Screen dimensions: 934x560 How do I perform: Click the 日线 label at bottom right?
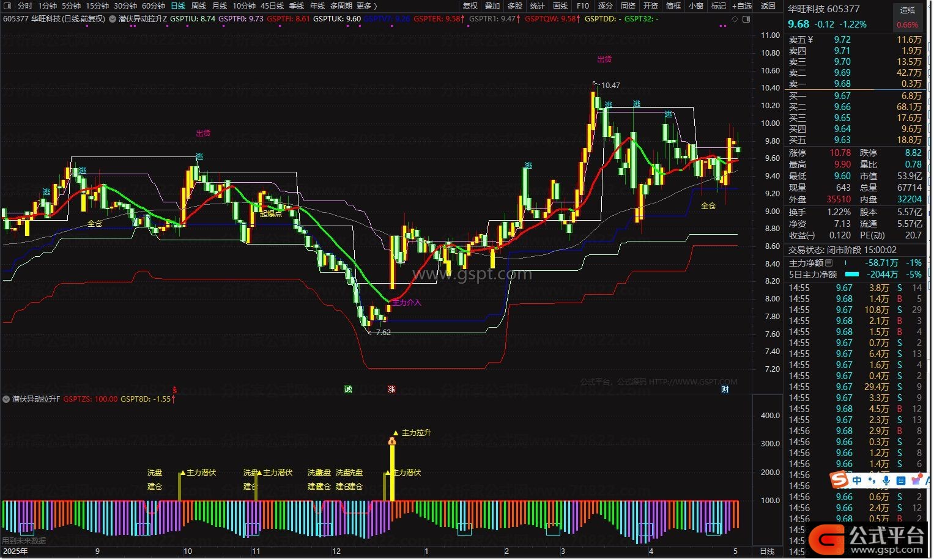point(767,551)
